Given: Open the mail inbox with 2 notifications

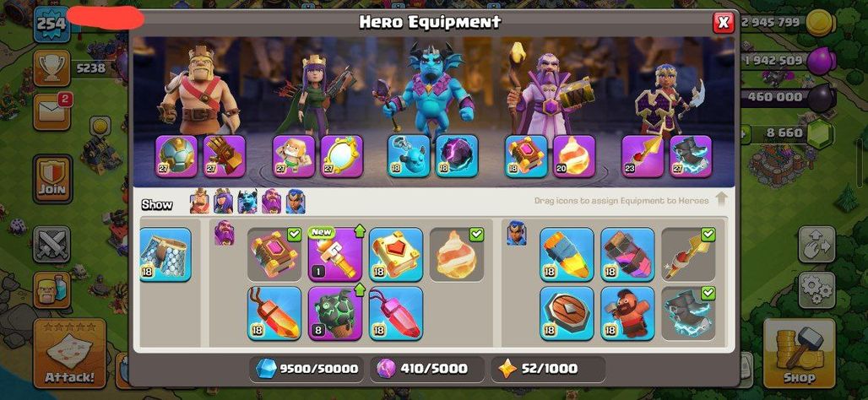Looking at the screenshot, I should [52, 112].
